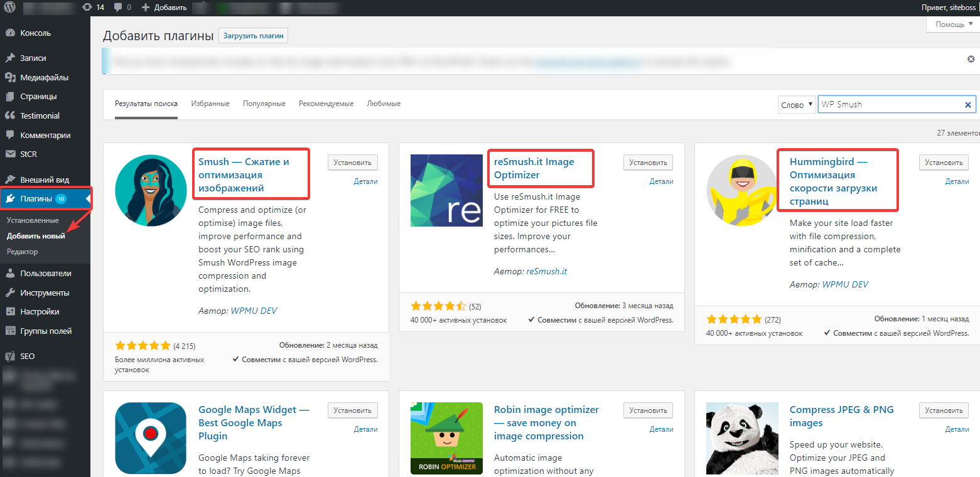Install the Robin image optimizer plugin
The image size is (980, 477).
point(648,410)
